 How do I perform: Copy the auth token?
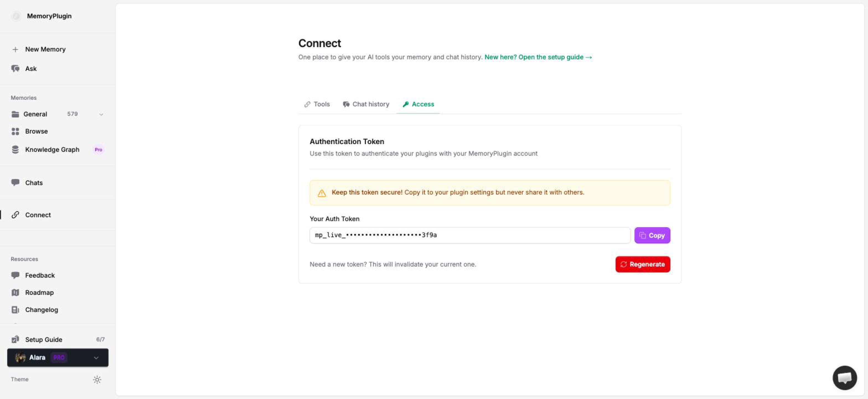click(652, 236)
